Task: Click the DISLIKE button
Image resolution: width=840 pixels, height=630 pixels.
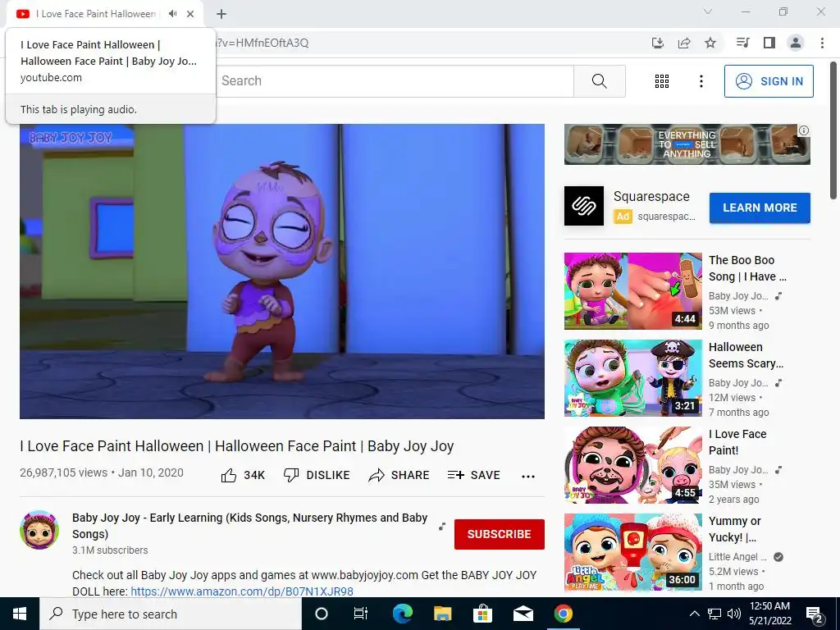Action: [x=317, y=475]
